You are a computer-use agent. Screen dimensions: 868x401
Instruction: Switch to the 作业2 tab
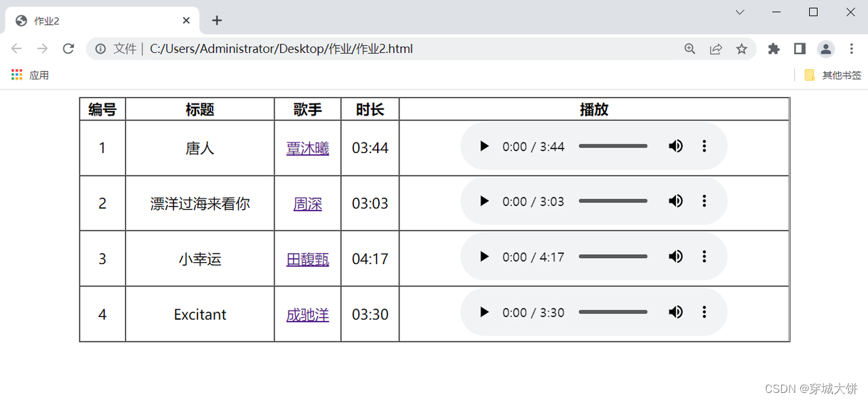pos(95,20)
